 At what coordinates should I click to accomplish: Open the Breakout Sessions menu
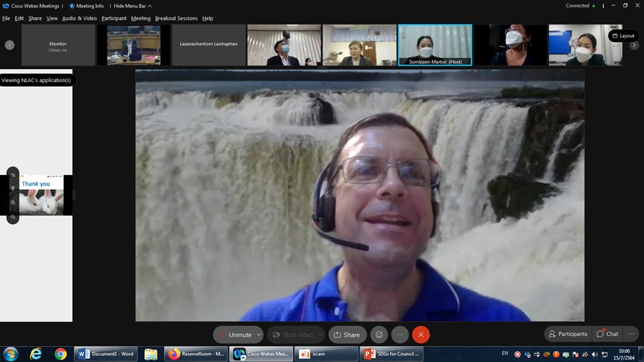click(x=176, y=18)
